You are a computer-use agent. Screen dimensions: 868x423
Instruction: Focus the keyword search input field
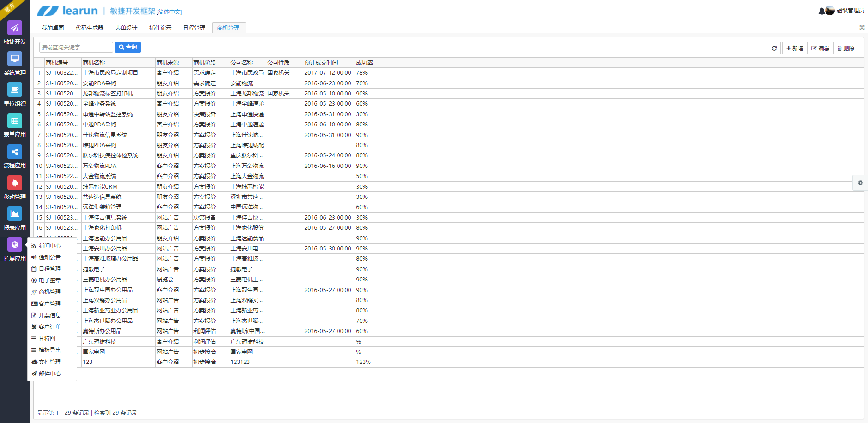(76, 47)
